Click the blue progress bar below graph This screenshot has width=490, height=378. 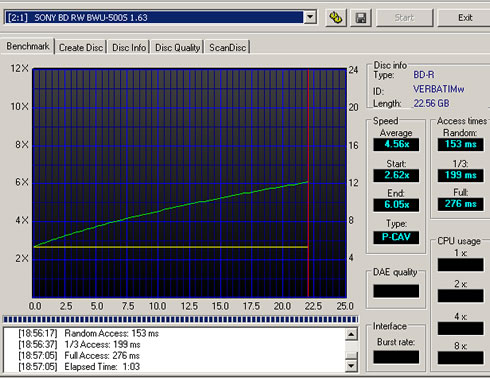pos(180,319)
